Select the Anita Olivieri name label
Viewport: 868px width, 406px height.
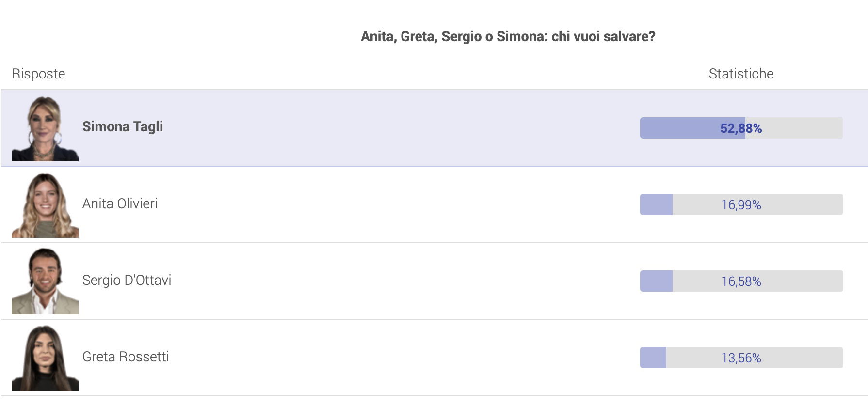(x=120, y=203)
